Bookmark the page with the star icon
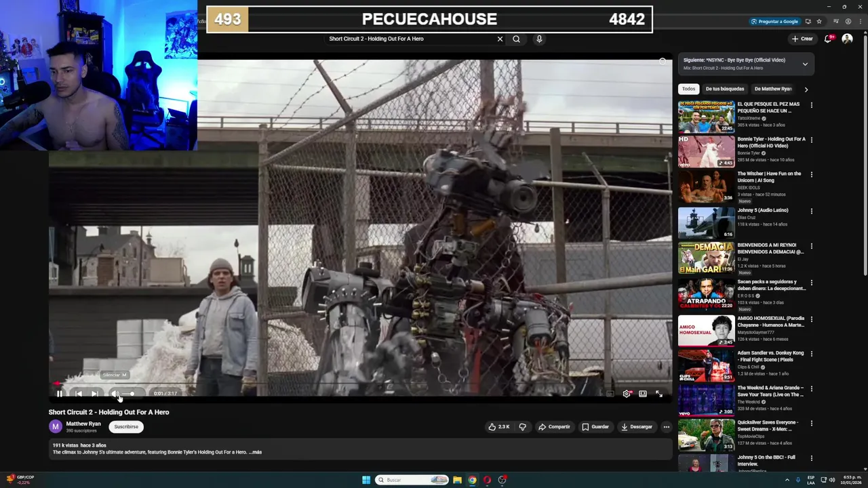Viewport: 868px width, 488px height. pos(818,21)
